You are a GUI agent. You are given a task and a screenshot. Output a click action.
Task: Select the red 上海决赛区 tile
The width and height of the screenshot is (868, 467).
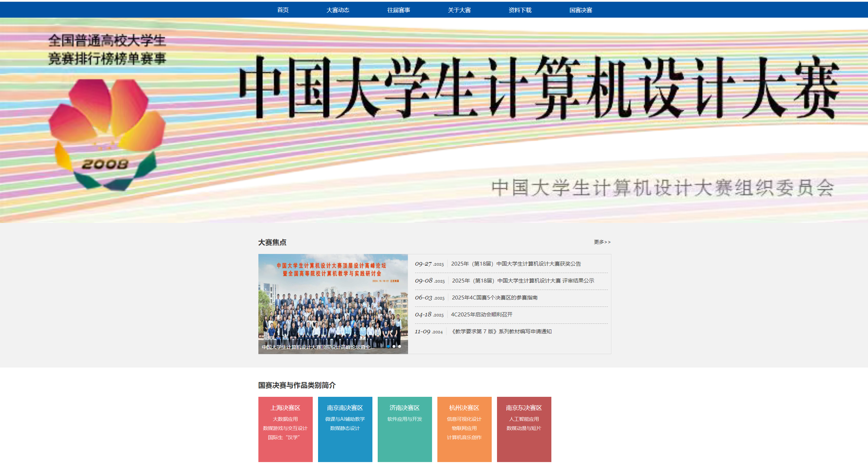[285, 429]
